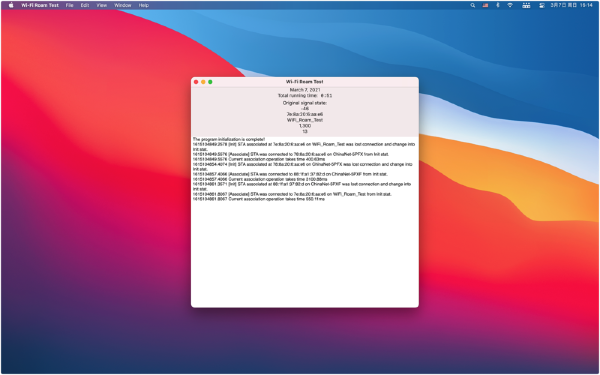
Task: Open the Help menu
Action: click(x=143, y=5)
